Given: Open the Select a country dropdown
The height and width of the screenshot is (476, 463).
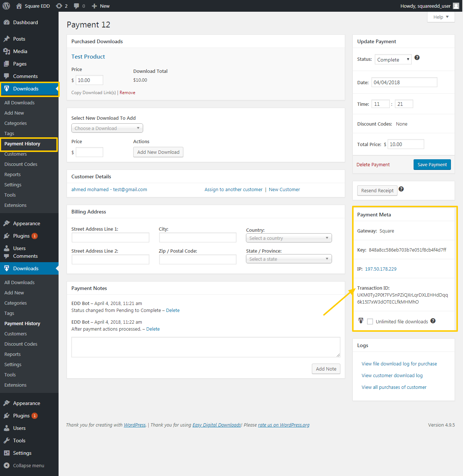Looking at the screenshot, I should pyautogui.click(x=289, y=238).
